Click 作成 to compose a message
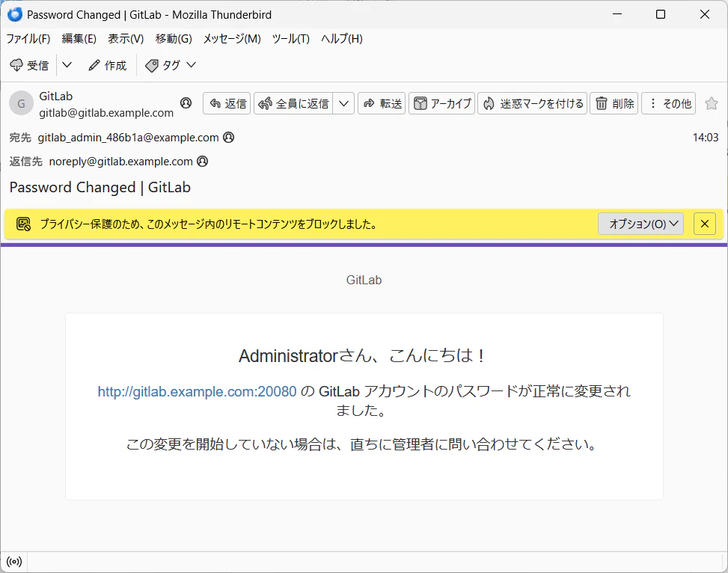 pyautogui.click(x=107, y=66)
